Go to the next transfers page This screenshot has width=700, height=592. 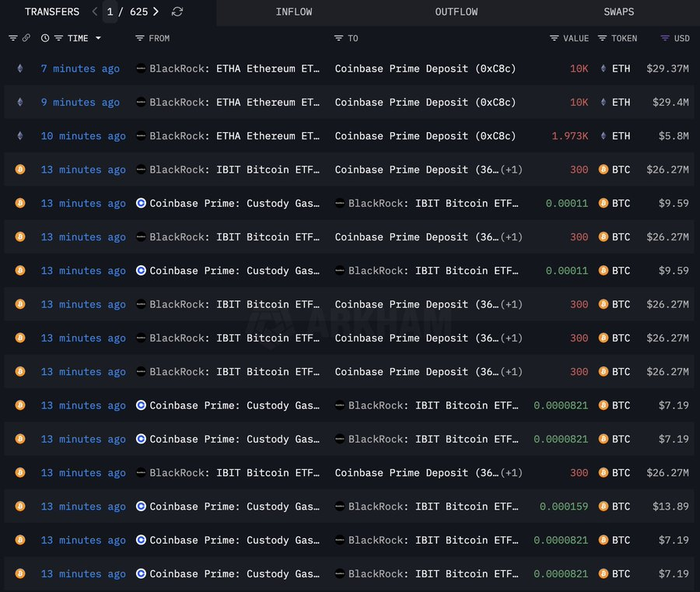point(156,12)
